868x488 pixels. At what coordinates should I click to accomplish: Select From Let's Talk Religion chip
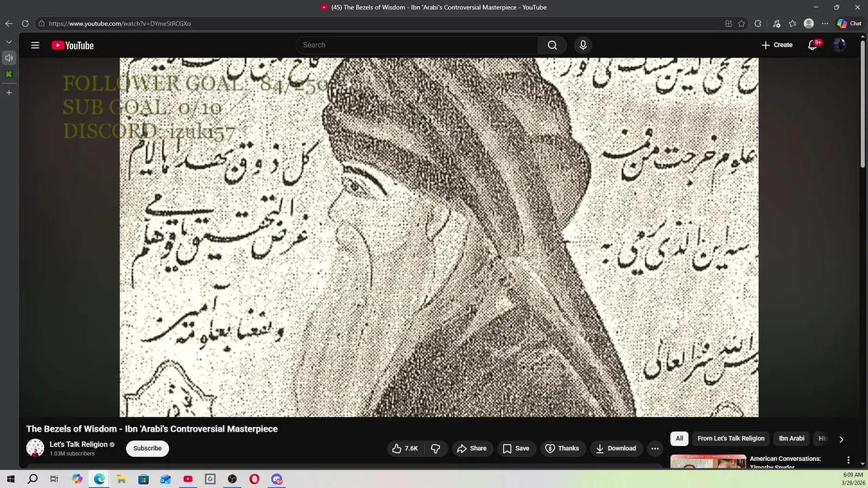(731, 439)
